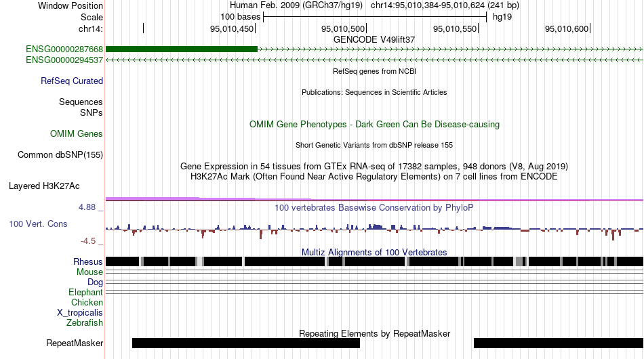Open the Layered H3K27Ac track label
The height and width of the screenshot is (359, 644).
coord(44,186)
